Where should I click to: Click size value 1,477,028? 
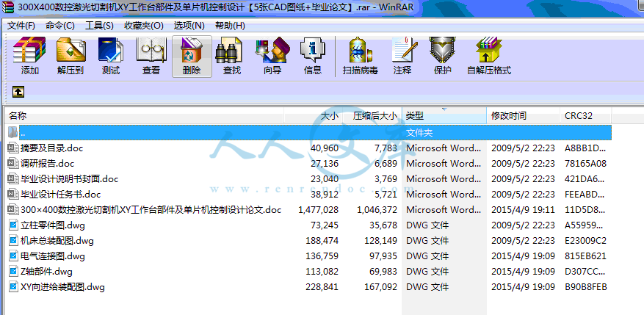[318, 210]
